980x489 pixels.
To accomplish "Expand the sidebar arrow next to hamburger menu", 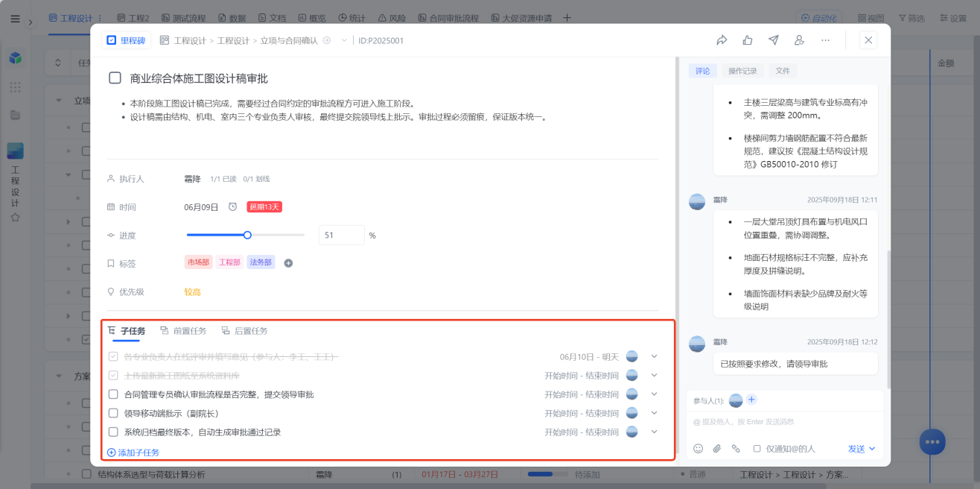I will [x=31, y=22].
